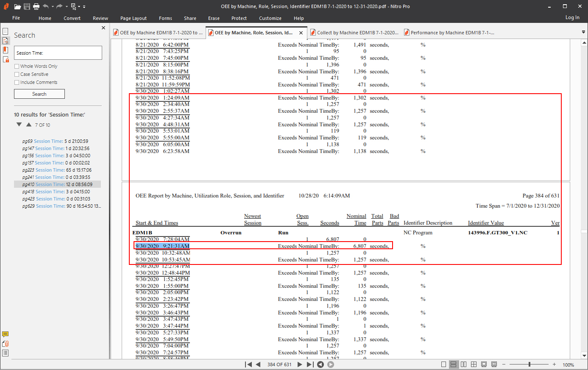
Task: Zoom in with the plus button
Action: (x=554, y=364)
